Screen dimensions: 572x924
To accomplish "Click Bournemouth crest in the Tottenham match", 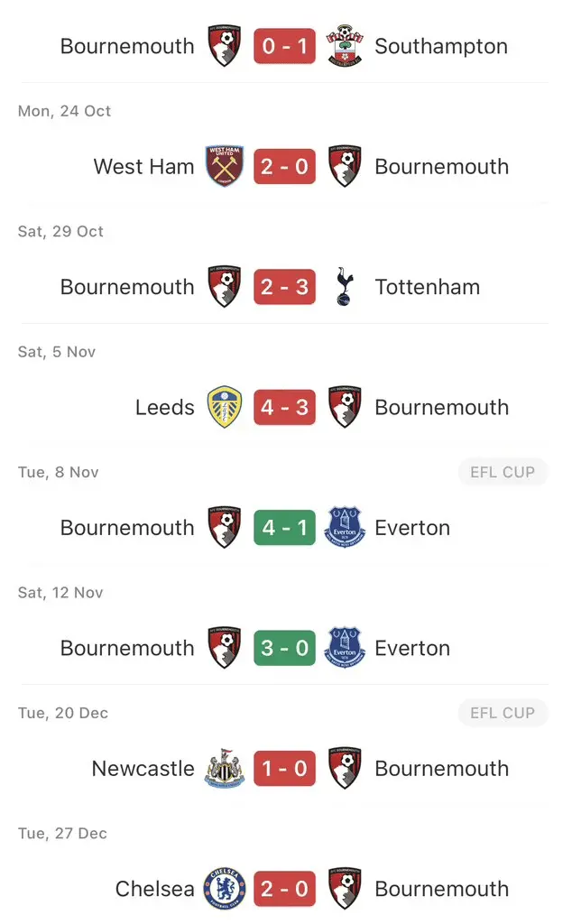I will click(225, 287).
